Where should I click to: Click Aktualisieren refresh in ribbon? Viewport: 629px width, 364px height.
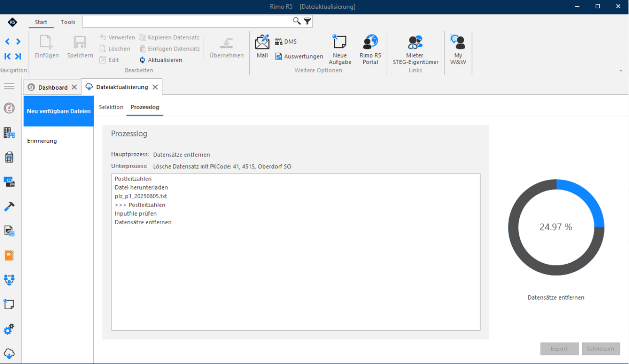(160, 60)
